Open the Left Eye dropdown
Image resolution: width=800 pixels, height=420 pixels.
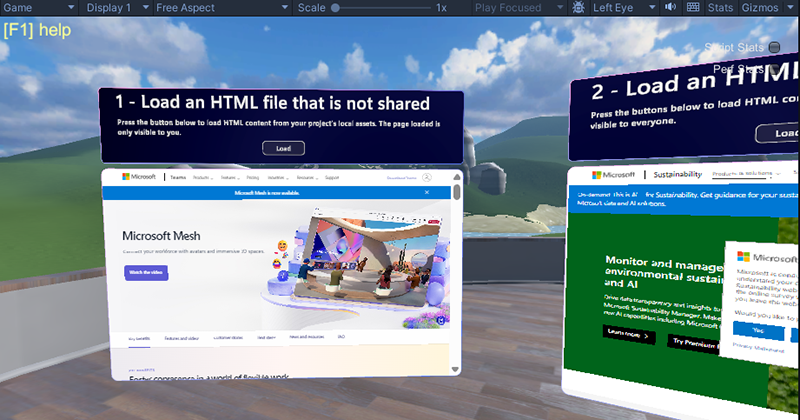pos(623,8)
